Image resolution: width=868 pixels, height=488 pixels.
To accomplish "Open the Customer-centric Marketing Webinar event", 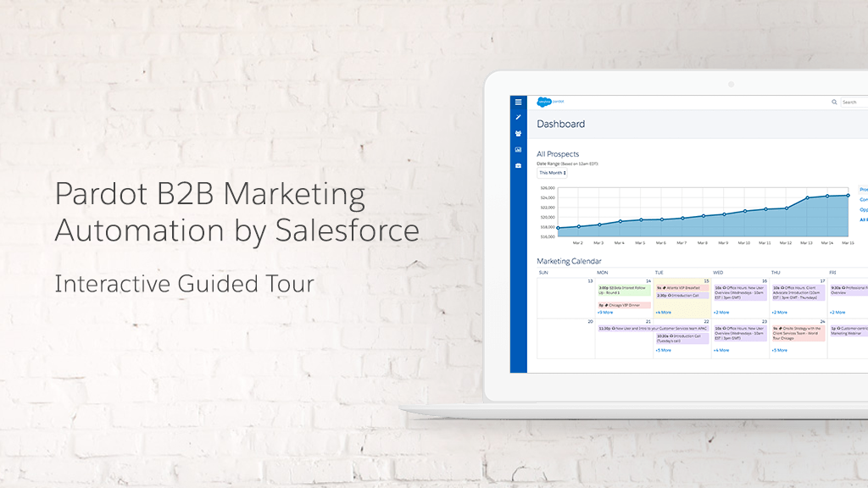I will click(849, 331).
